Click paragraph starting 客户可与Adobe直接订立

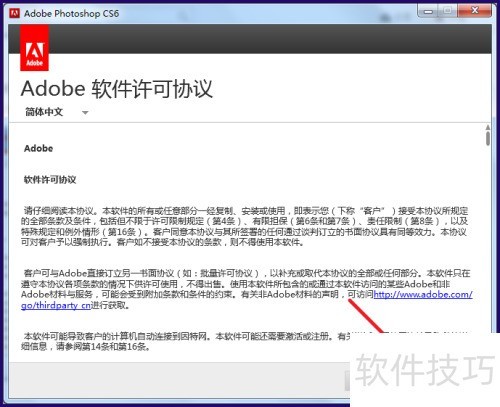click(247, 289)
